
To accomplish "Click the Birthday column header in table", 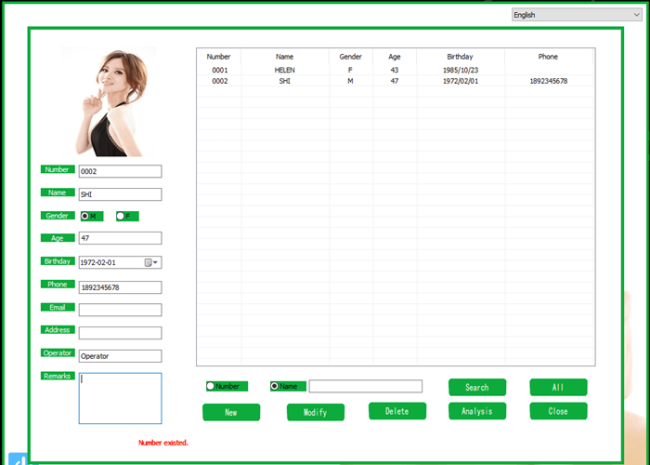I will 460,57.
